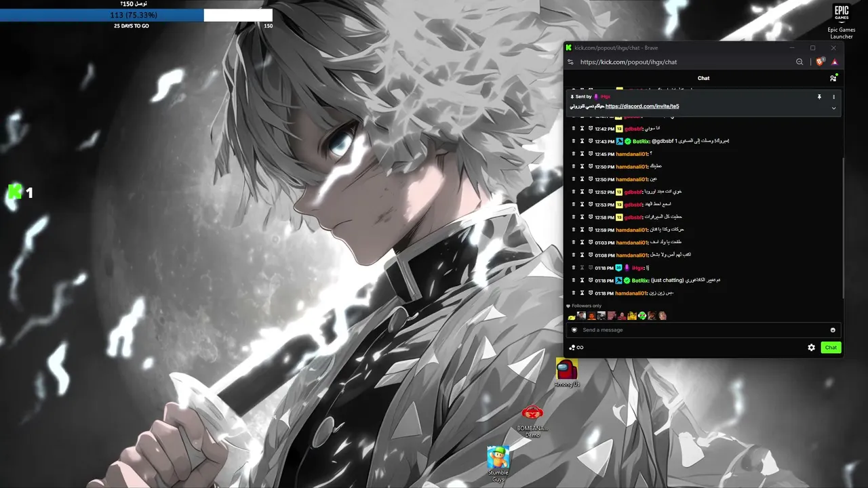The height and width of the screenshot is (488, 868).
Task: Delete hamdanali01's 12:59 PM message
Action: 574,230
